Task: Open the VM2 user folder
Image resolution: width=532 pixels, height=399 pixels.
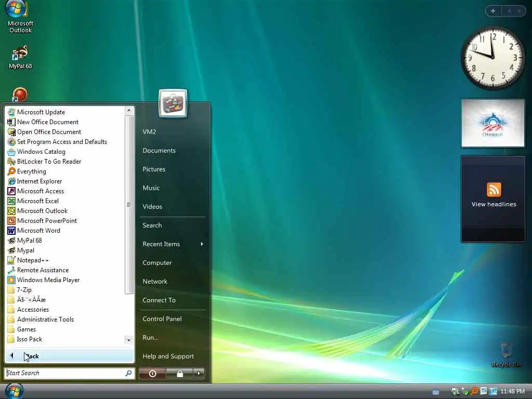Action: 149,131
